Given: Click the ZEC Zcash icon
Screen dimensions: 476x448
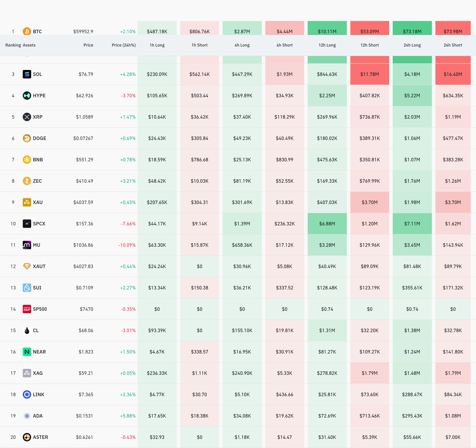Looking at the screenshot, I should click(27, 181).
